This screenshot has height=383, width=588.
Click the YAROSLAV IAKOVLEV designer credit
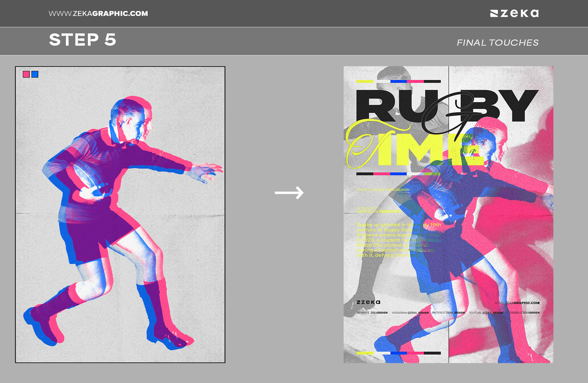(x=379, y=211)
